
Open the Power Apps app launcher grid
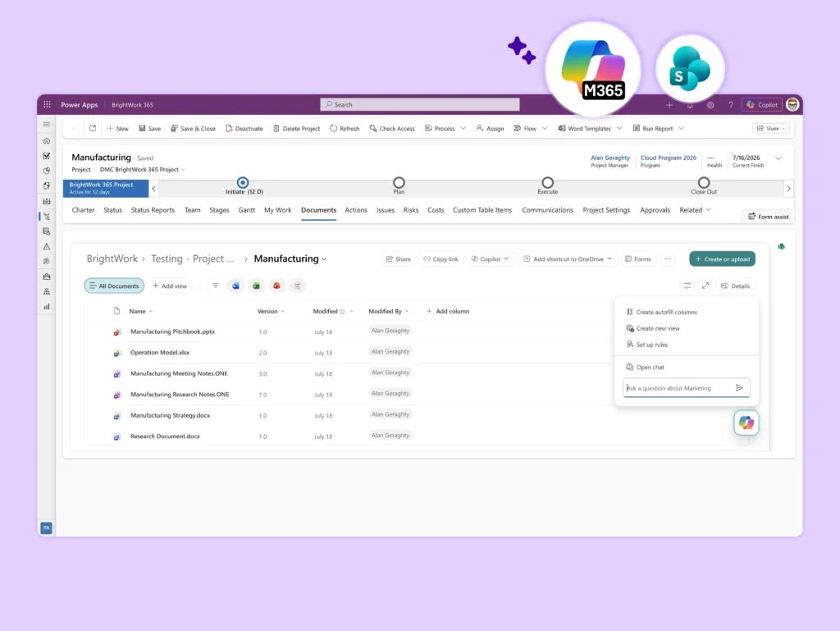(47, 104)
